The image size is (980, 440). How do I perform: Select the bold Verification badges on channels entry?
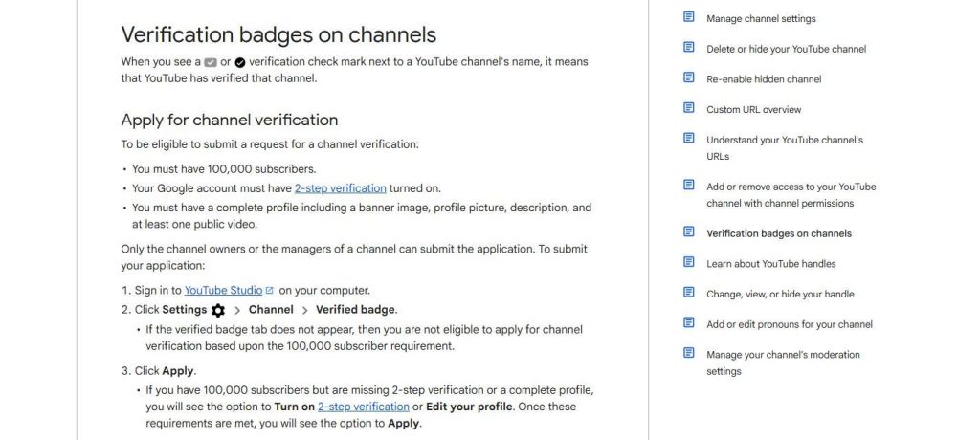(x=779, y=233)
